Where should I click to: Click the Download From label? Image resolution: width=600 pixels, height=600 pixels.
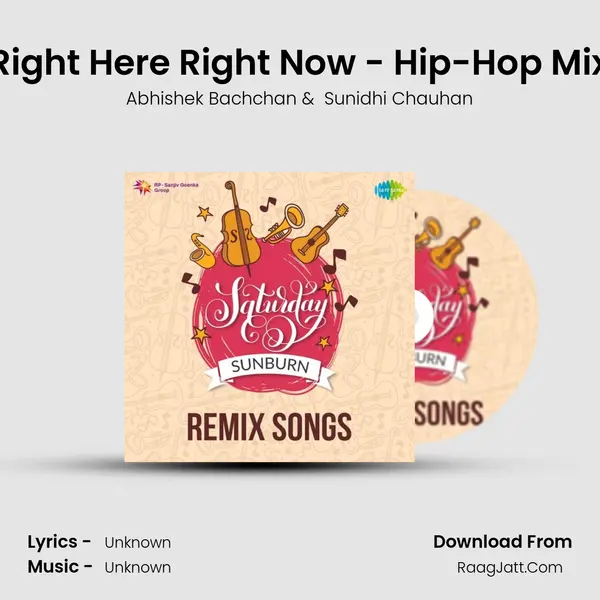coord(502,542)
